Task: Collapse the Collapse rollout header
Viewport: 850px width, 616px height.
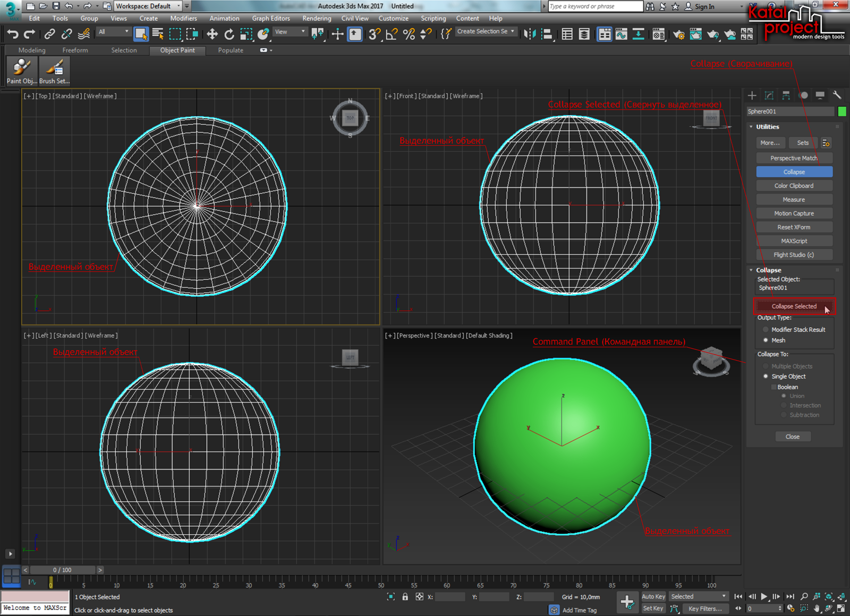Action: coord(794,270)
